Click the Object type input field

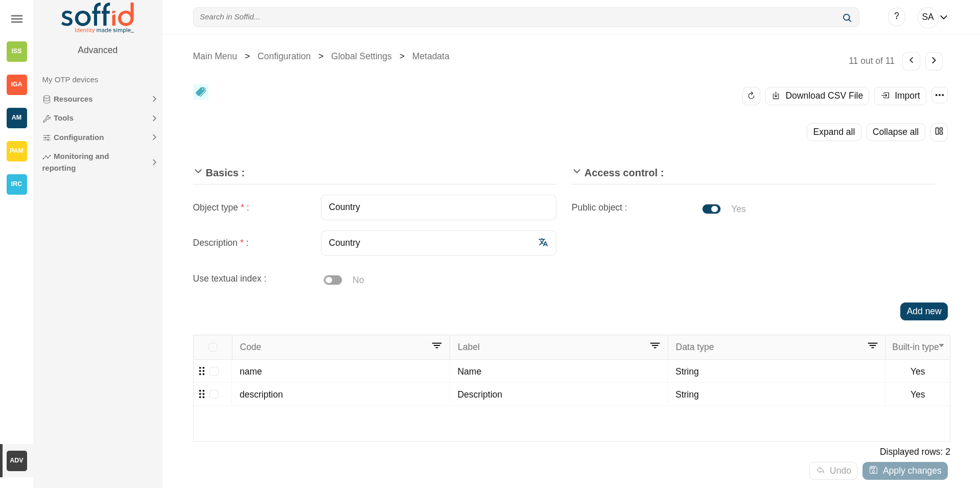(438, 207)
